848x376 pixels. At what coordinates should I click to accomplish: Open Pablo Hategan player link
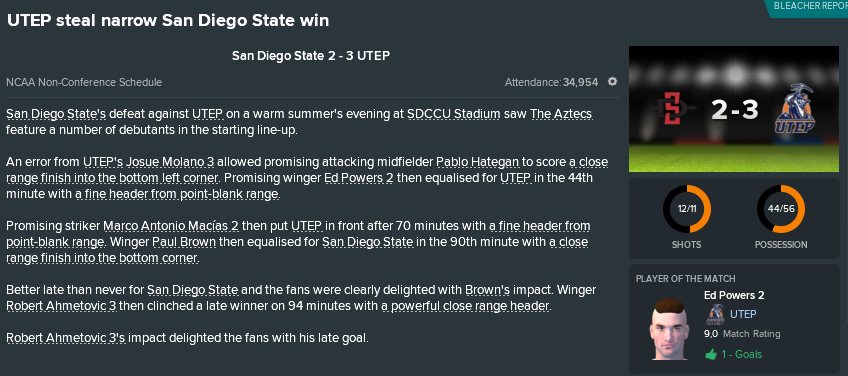(477, 162)
